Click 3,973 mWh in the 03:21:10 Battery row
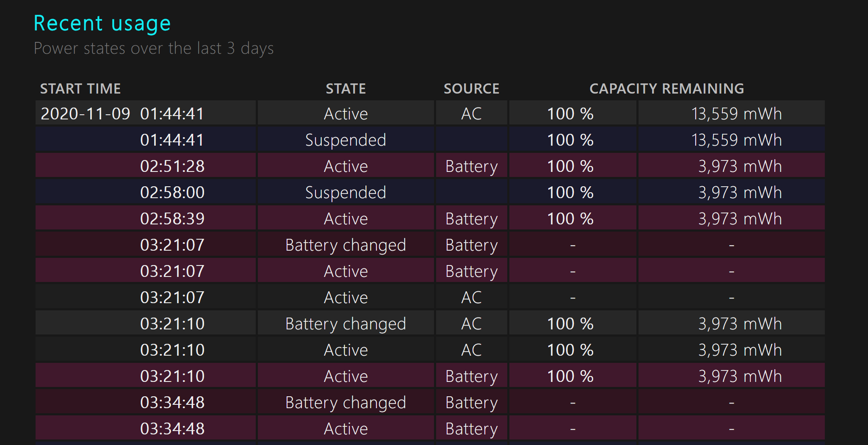Image resolution: width=868 pixels, height=445 pixels. 739,376
